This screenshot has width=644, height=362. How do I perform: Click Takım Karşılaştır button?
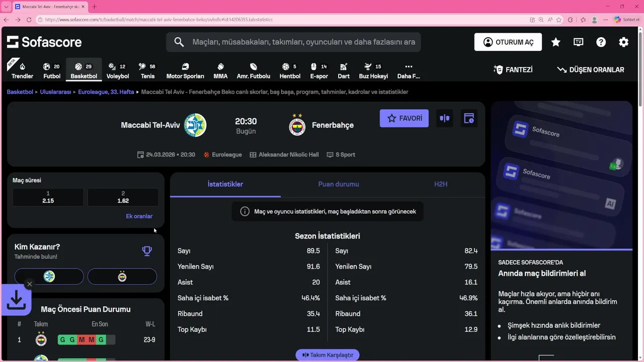328,355
